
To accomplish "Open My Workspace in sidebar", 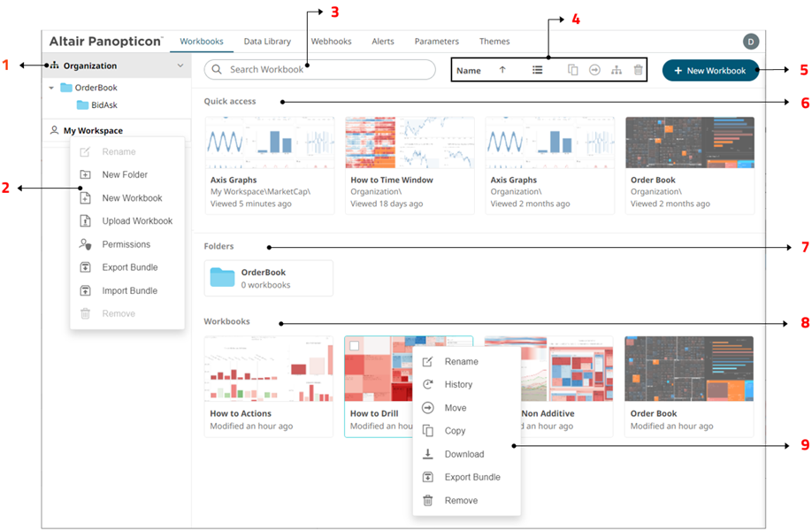I will (93, 131).
